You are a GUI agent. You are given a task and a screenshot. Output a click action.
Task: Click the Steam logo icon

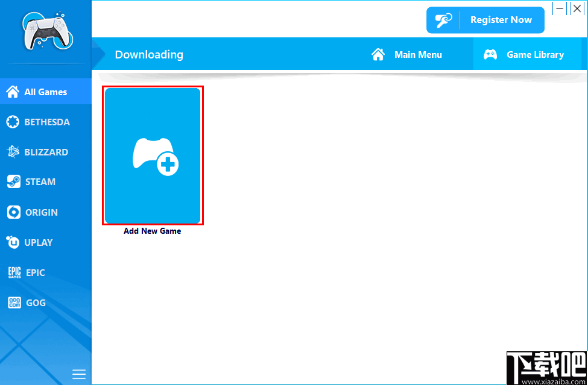click(x=14, y=182)
